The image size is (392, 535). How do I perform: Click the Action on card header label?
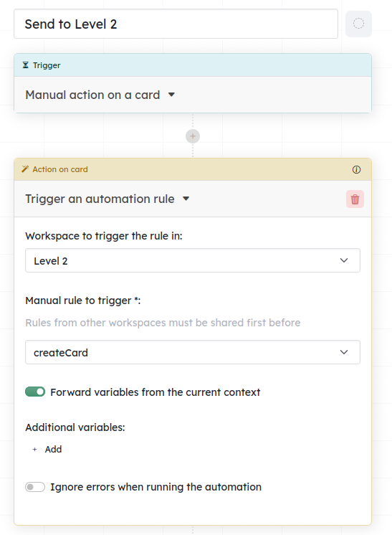pos(60,169)
